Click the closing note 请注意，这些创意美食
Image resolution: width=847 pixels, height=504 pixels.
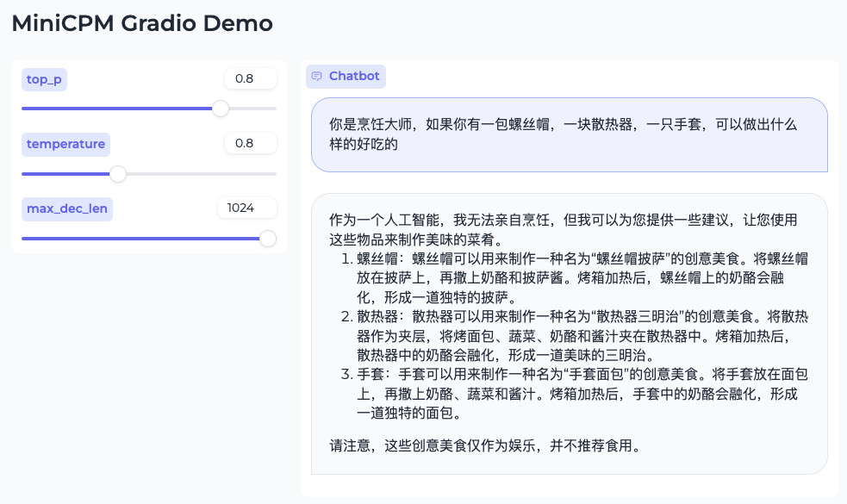[486, 445]
